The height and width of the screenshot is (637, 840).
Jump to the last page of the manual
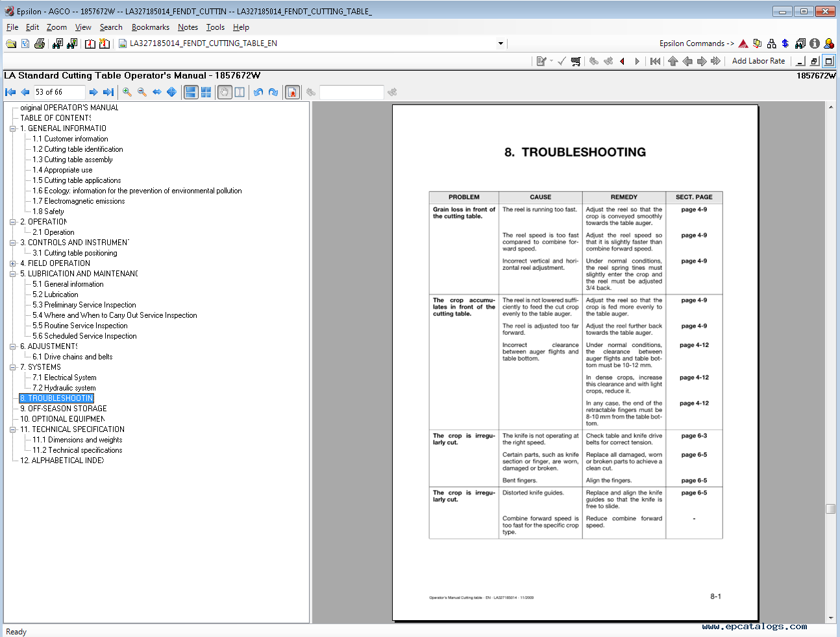(108, 92)
